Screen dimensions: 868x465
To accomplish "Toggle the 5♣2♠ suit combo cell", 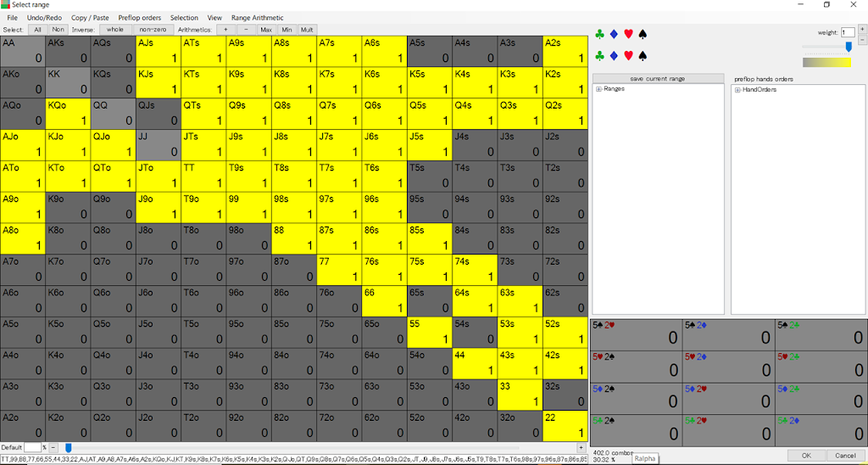I will [636, 430].
